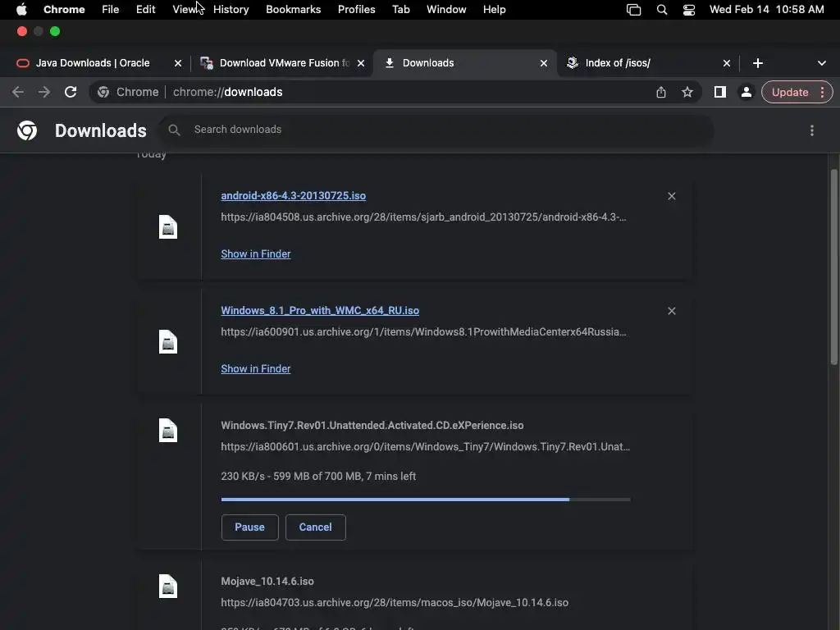840x630 pixels.
Task: Open the profile avatar icon
Action: pyautogui.click(x=746, y=92)
